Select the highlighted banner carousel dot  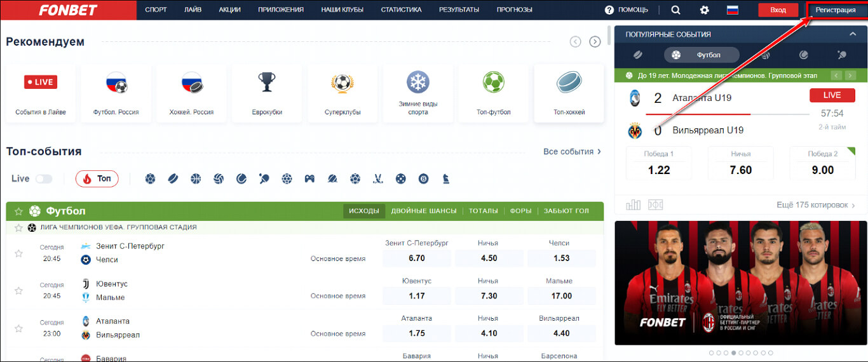click(733, 352)
